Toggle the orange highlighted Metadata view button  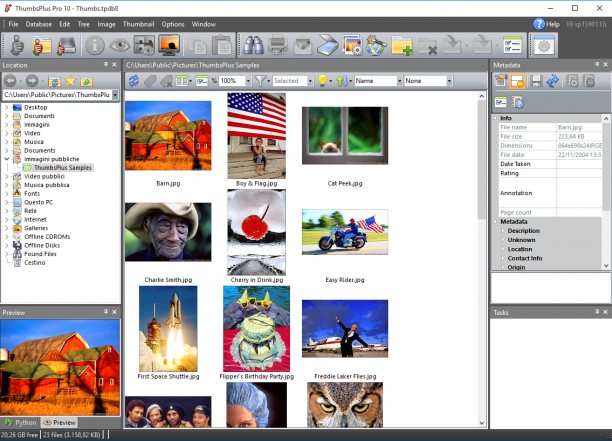coord(517,81)
